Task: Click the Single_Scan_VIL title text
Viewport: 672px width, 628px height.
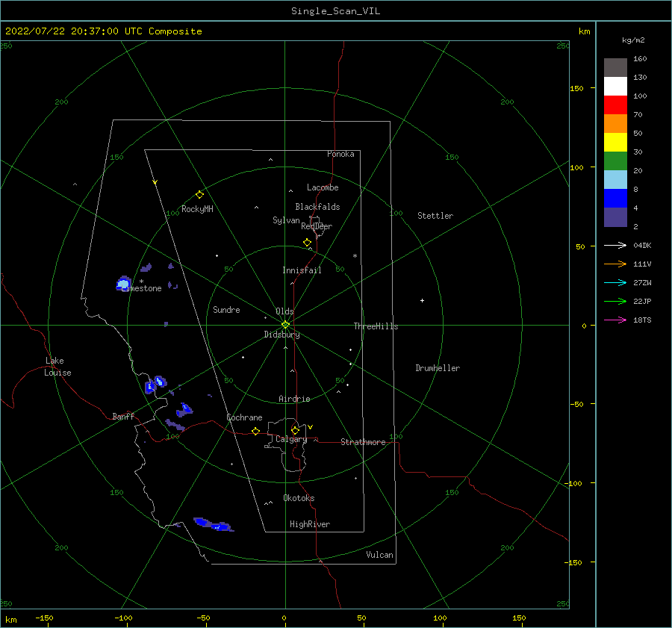Action: click(335, 11)
